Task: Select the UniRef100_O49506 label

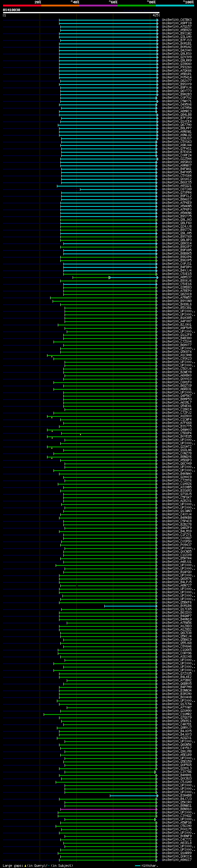Action: pos(176,104)
